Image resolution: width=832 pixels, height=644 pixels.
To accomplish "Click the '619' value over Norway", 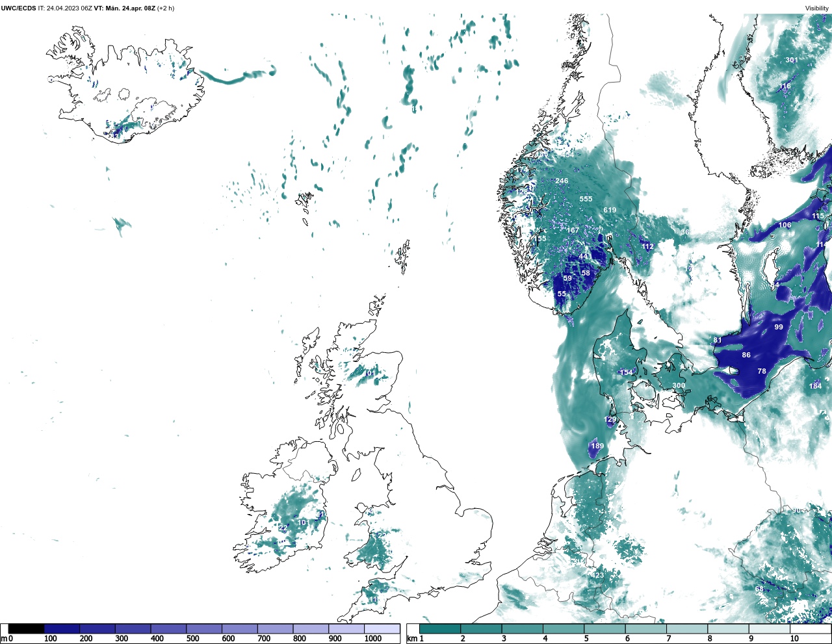I will (x=609, y=210).
